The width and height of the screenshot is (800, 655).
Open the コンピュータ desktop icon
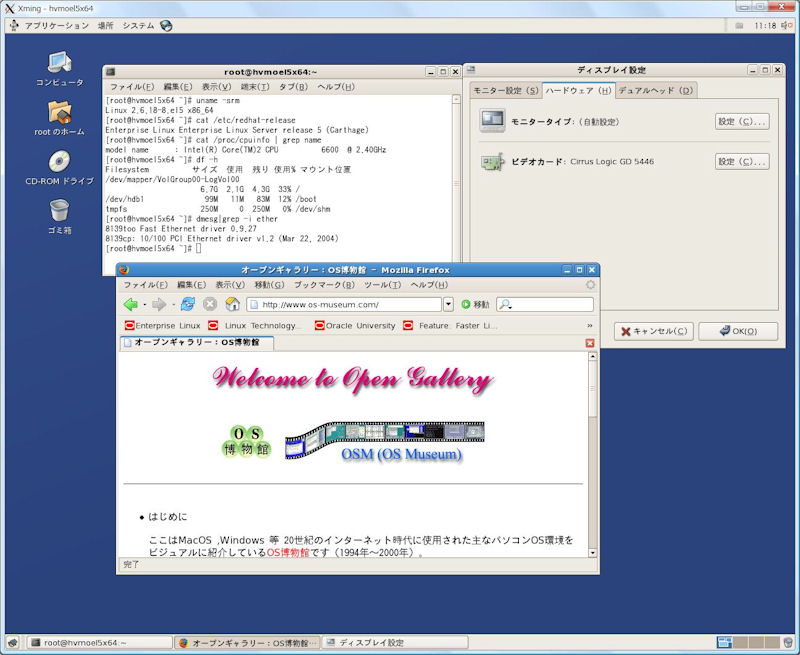(x=59, y=64)
